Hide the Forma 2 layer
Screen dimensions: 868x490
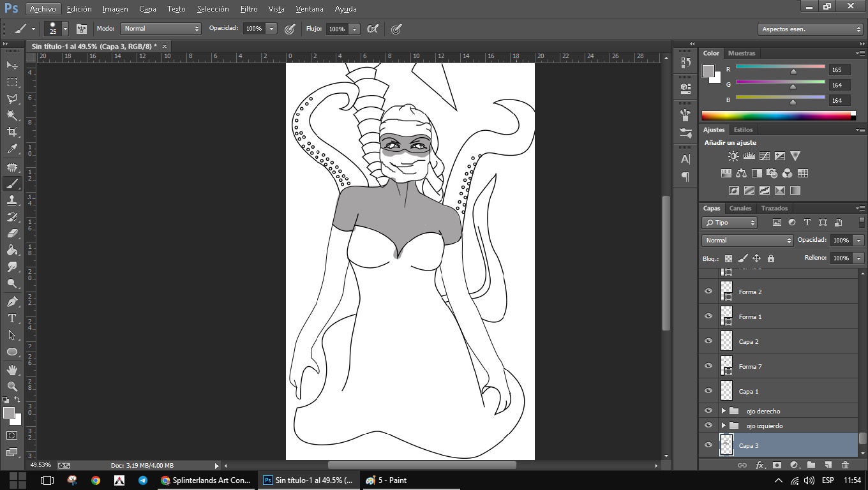(x=708, y=292)
